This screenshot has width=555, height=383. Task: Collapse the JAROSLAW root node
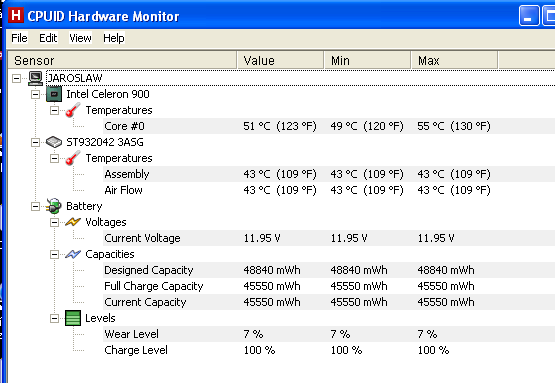pyautogui.click(x=16, y=78)
